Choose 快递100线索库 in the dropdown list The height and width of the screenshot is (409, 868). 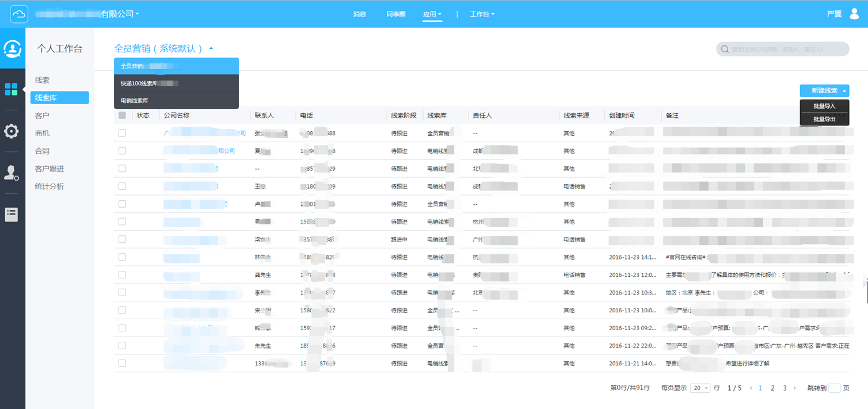pos(176,83)
